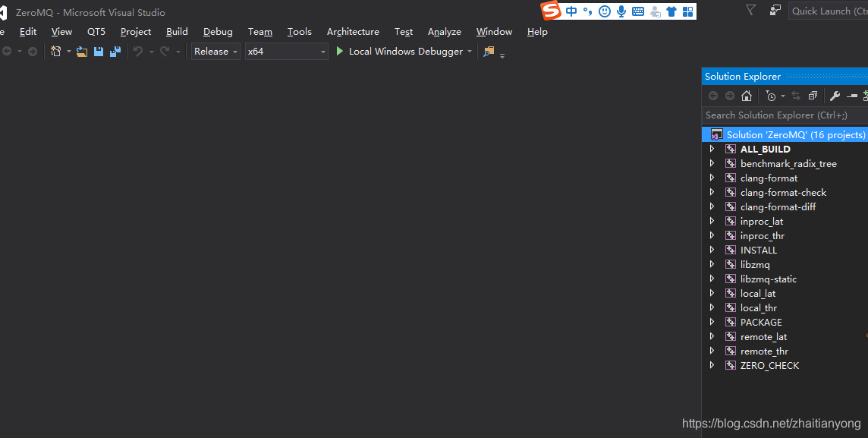Open the notifications filter funnel icon
The image size is (868, 438).
click(750, 10)
